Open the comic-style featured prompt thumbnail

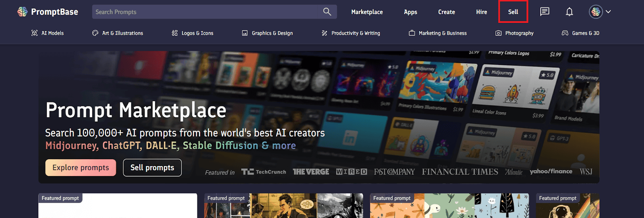[x=284, y=206]
